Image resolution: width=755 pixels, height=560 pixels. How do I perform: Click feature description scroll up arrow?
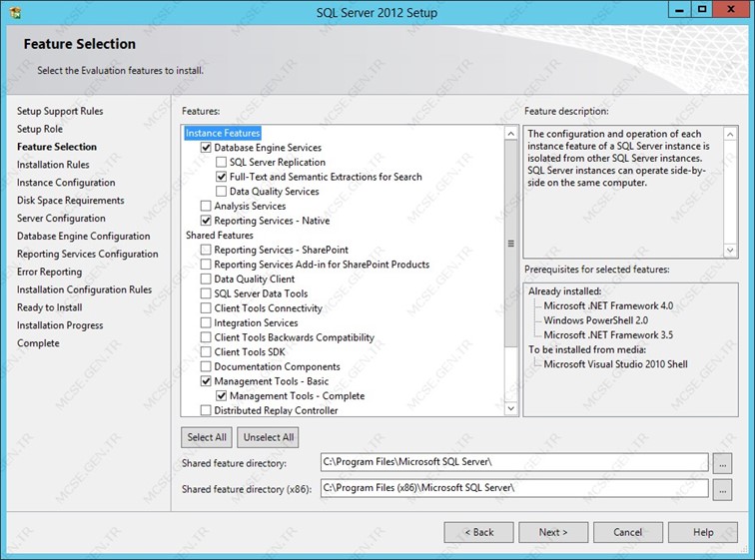(730, 134)
